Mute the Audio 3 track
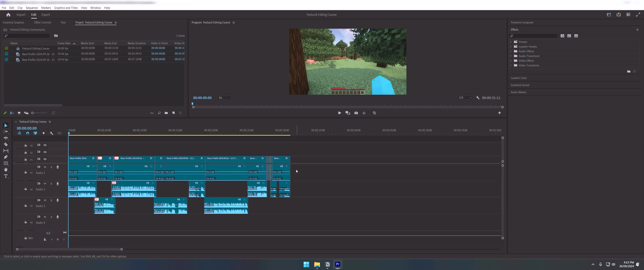Image resolution: width=644 pixels, height=270 pixels. coord(45,200)
